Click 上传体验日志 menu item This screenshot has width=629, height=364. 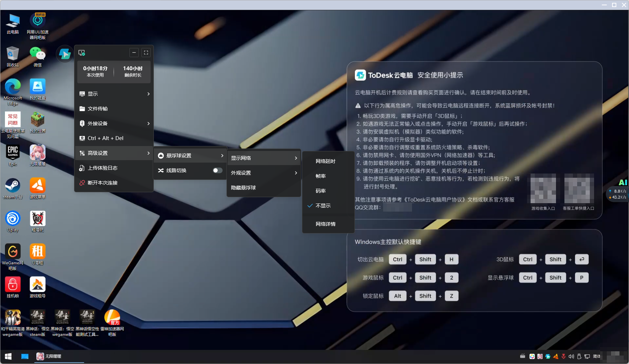pos(114,168)
